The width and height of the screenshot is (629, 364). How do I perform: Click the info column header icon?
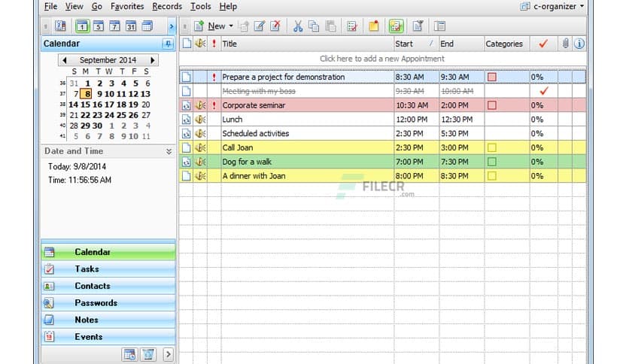579,44
